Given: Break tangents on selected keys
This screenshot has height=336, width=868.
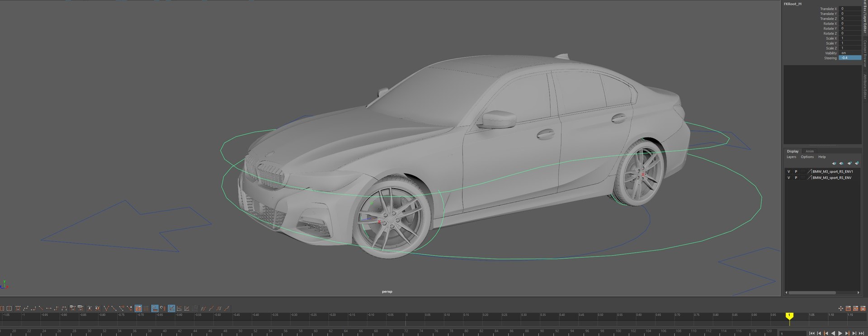Looking at the screenshot, I should pos(107,308).
